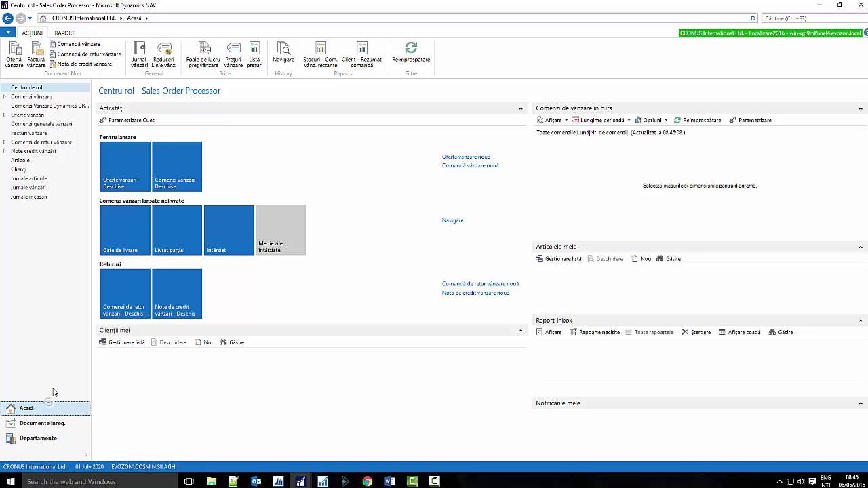Click the Navigare link in Activități
Image resolution: width=868 pixels, height=488 pixels.
[x=453, y=220]
